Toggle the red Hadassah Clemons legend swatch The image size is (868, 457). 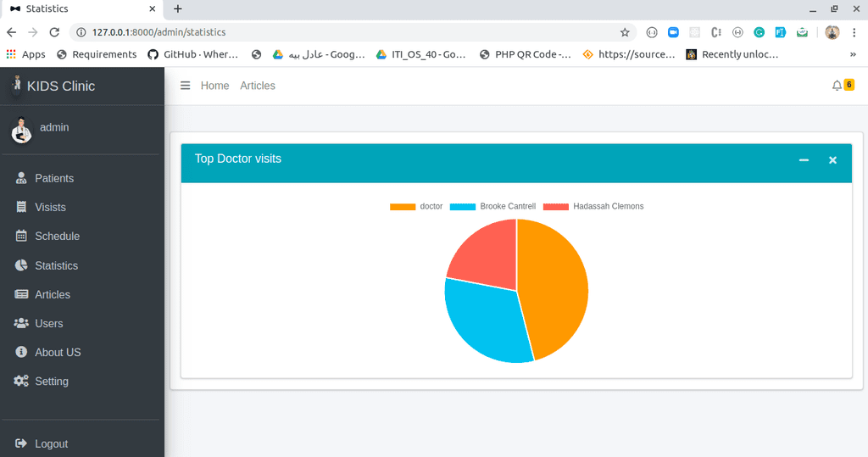point(556,207)
